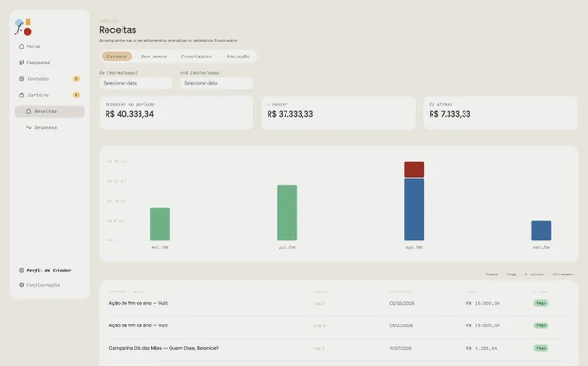This screenshot has height=366, width=588.
Task: Switch to the Projeção tab
Action: [x=237, y=57]
